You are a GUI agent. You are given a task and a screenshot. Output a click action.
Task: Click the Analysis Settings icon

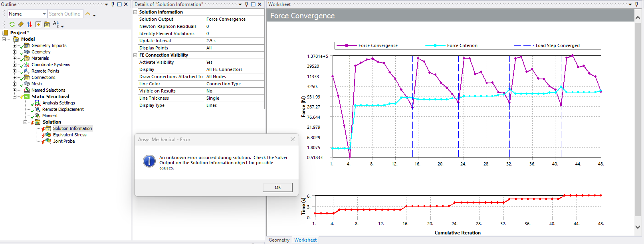[38, 103]
